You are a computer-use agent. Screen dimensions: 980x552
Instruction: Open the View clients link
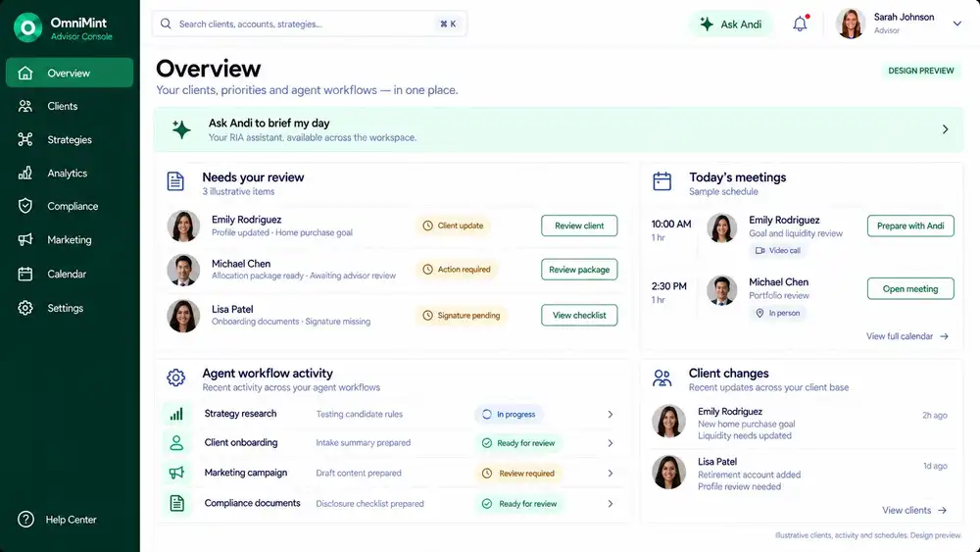tap(914, 510)
